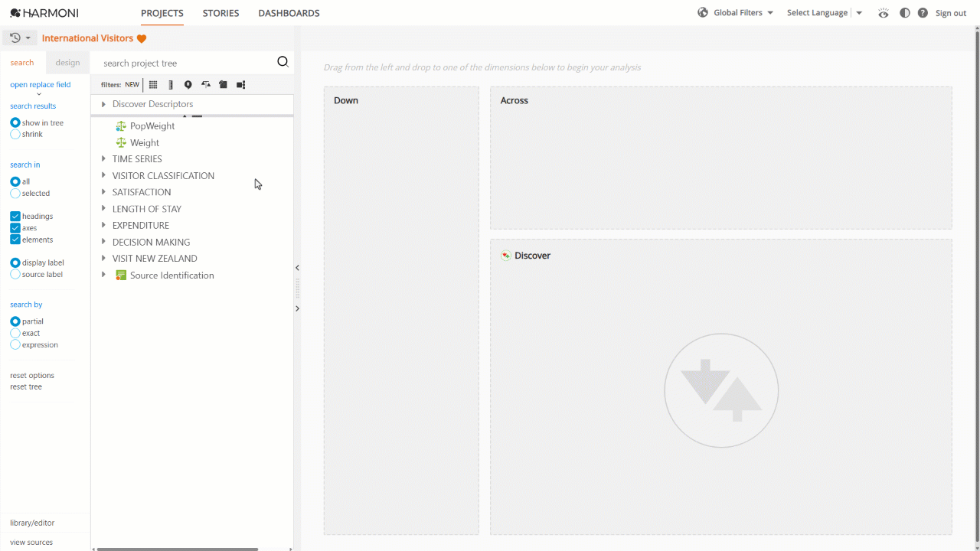Uncheck the elements checkbox
Image resolution: width=980 pixels, height=551 pixels.
15,240
